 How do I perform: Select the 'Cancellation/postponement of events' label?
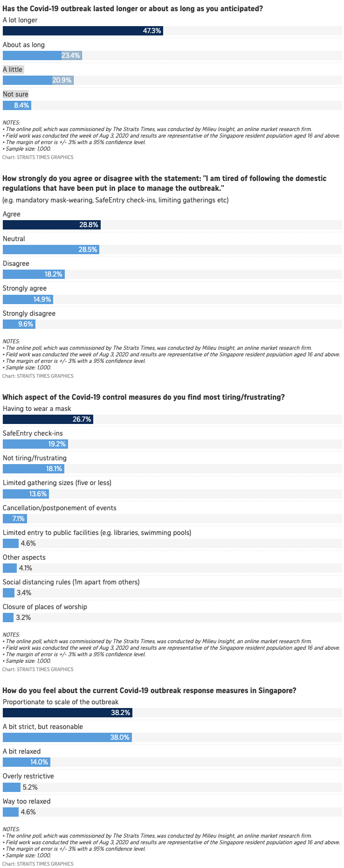click(x=59, y=508)
